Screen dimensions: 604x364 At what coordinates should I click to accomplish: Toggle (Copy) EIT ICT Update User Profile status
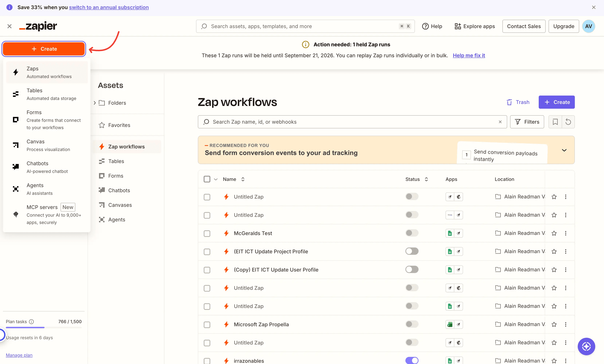[x=412, y=269]
